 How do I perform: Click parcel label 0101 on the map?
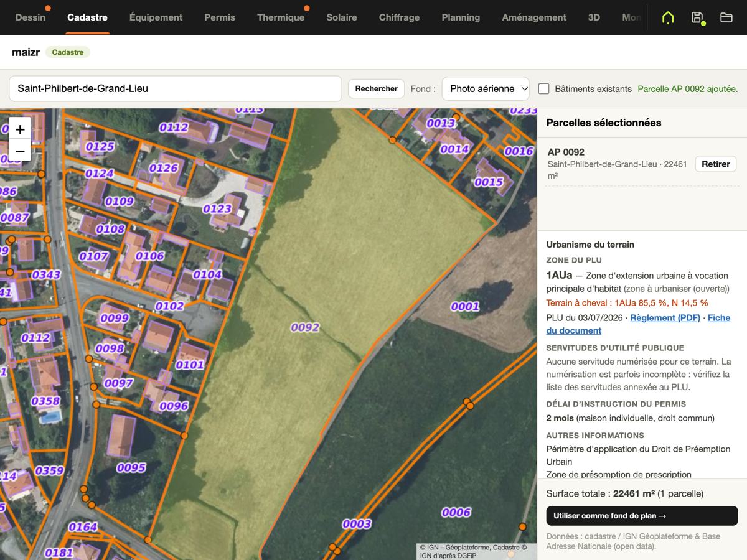[x=190, y=365]
